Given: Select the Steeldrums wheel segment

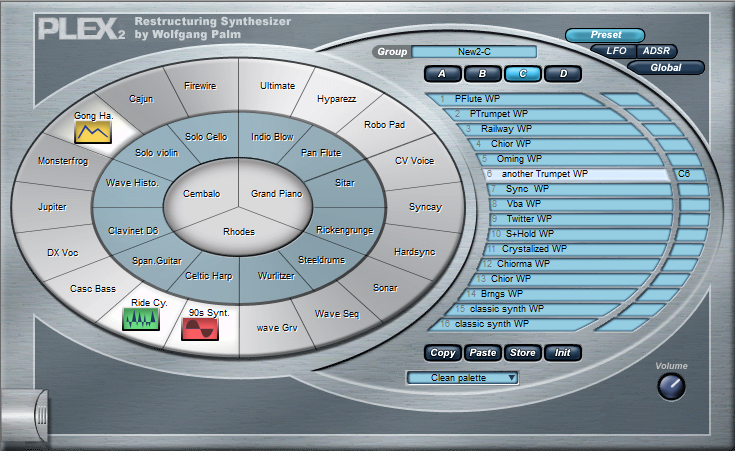Looking at the screenshot, I should click(322, 260).
